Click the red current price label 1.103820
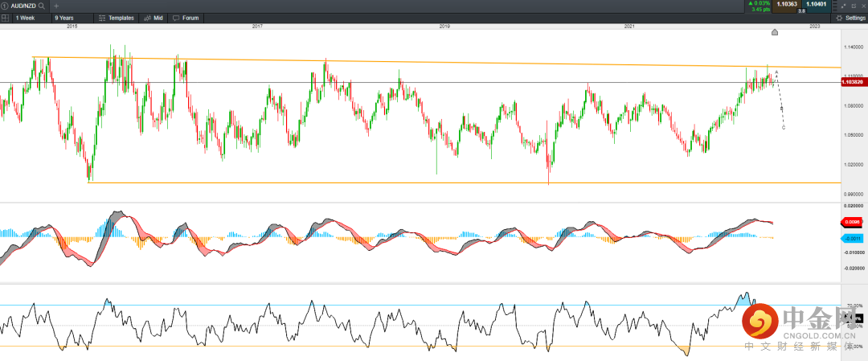The image size is (868, 361). 853,82
